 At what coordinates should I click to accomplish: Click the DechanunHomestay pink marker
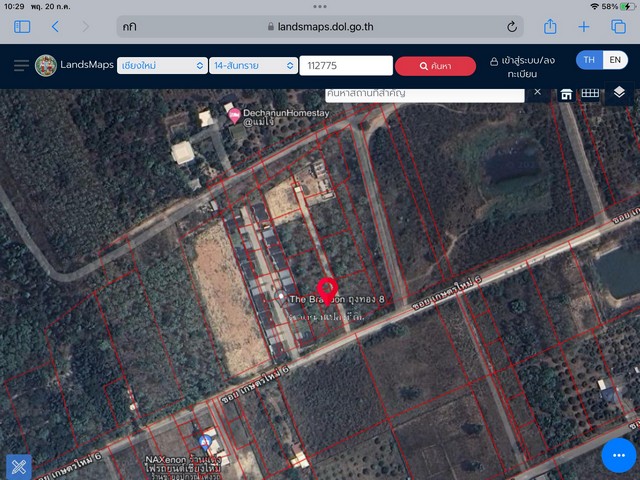(234, 116)
